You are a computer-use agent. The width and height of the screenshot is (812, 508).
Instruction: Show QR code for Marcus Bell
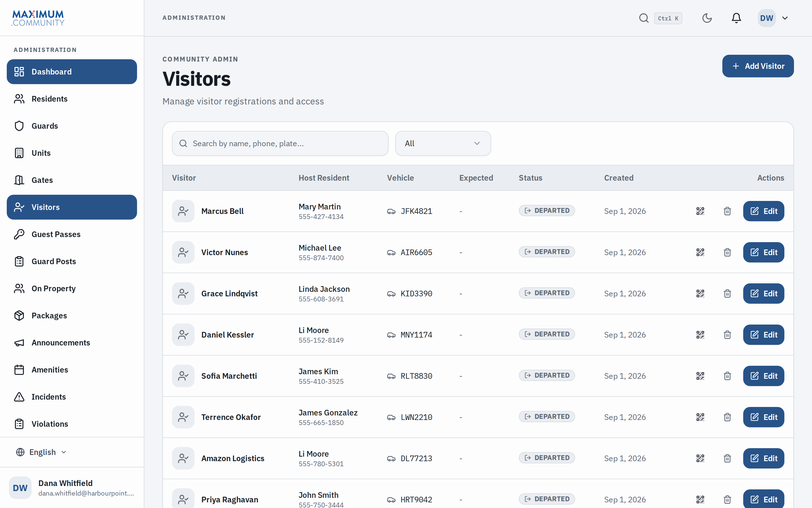(700, 211)
